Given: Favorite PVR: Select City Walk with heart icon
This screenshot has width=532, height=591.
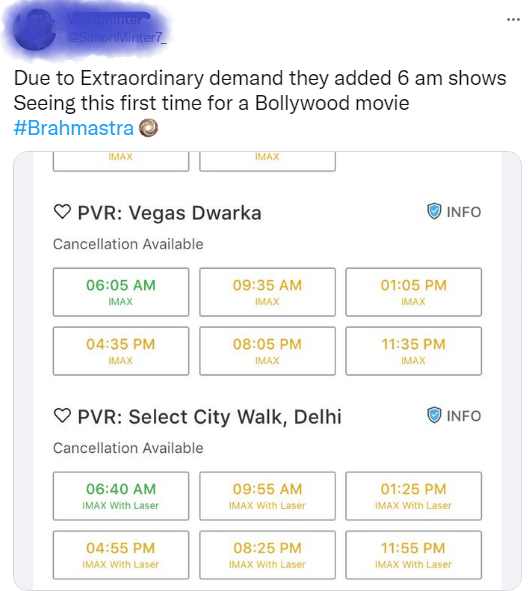Looking at the screenshot, I should (62, 416).
